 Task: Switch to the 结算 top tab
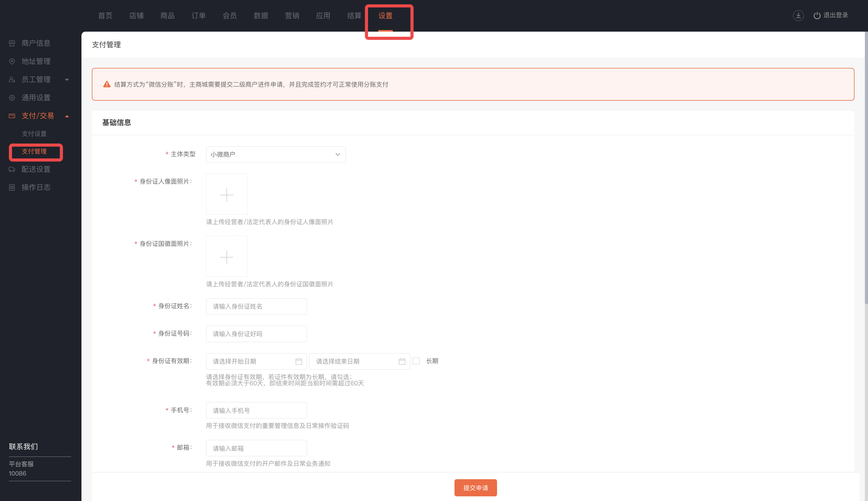[354, 16]
